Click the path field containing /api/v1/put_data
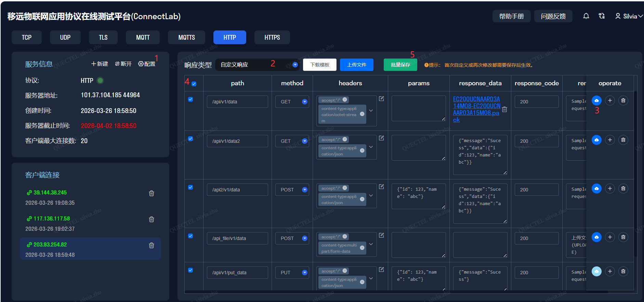Screen dimensions: 644x302 (237, 273)
